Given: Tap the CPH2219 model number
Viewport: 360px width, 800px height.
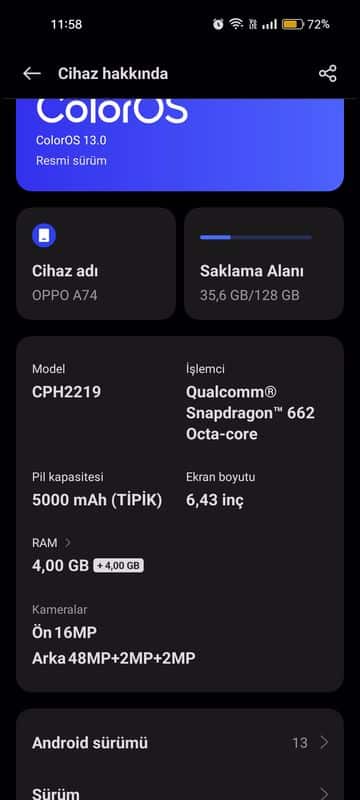Looking at the screenshot, I should tap(66, 392).
